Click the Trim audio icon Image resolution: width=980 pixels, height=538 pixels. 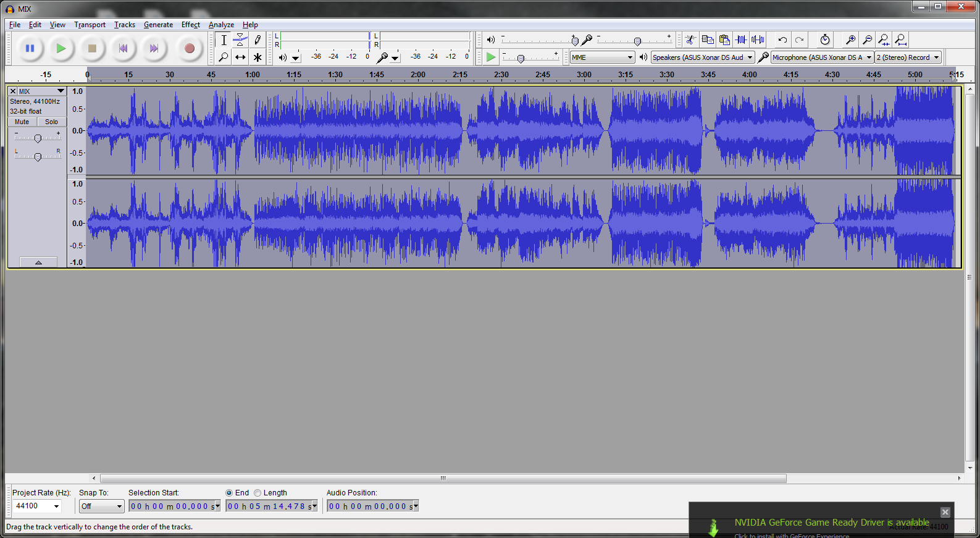click(x=741, y=40)
